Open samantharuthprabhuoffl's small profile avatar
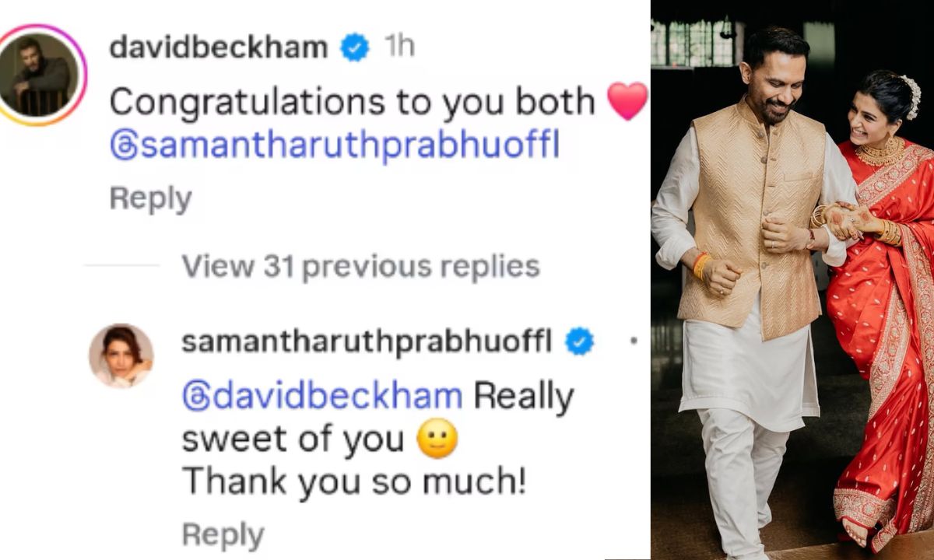The image size is (934, 560). coord(121,355)
